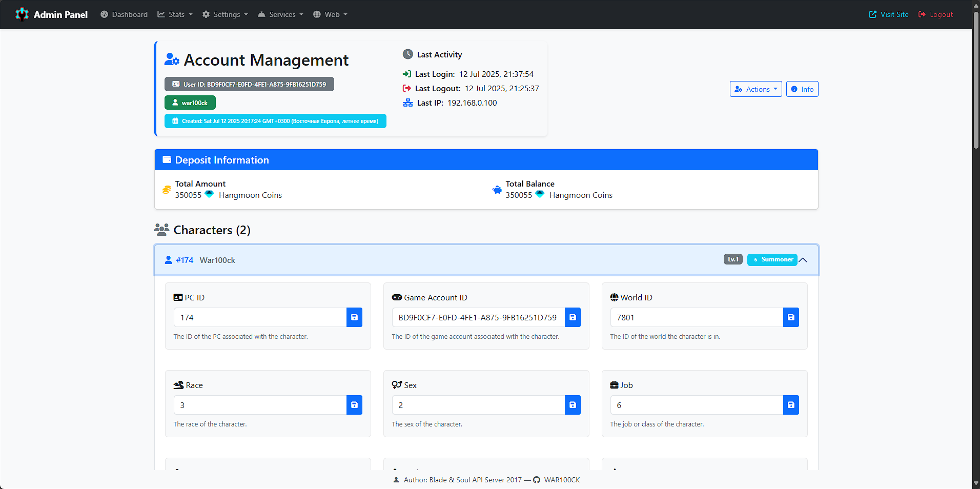Click the WAR100CK footer link
This screenshot has width=980, height=489.
click(x=562, y=480)
